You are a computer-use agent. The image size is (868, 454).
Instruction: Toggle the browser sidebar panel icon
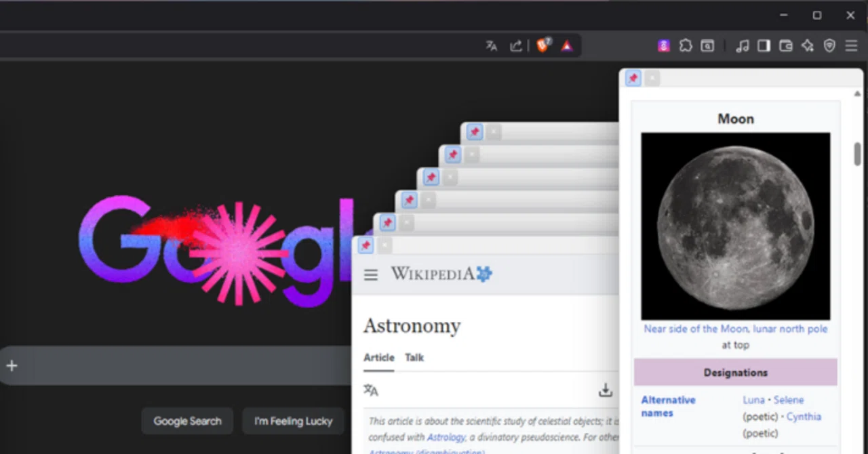pyautogui.click(x=764, y=46)
